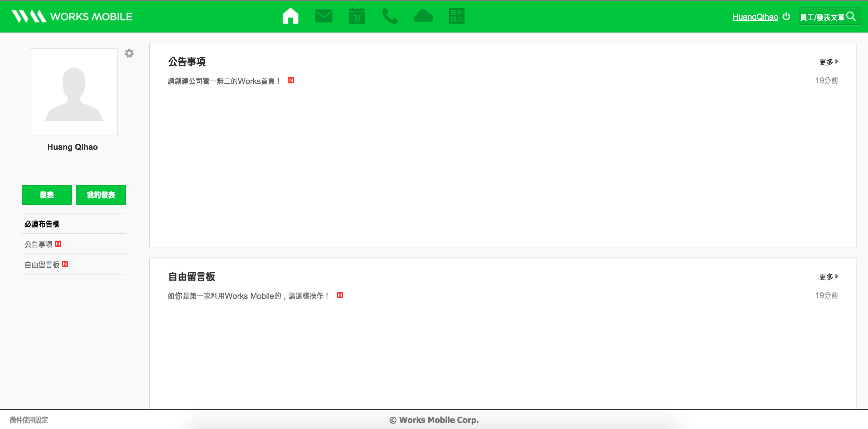
Task: Open post 如你是第一次利用Works Mobile的
Action: point(249,296)
